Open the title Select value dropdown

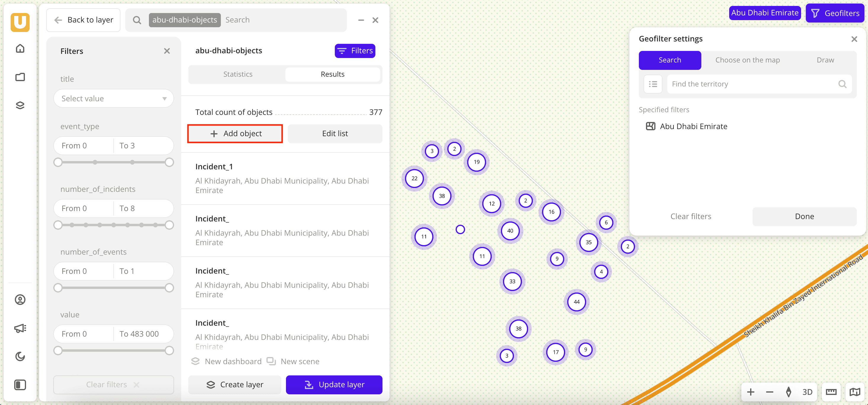coord(114,98)
